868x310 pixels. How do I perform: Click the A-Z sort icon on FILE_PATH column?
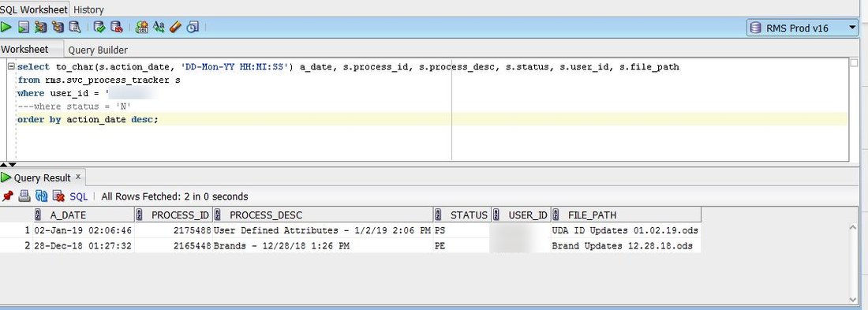556,215
